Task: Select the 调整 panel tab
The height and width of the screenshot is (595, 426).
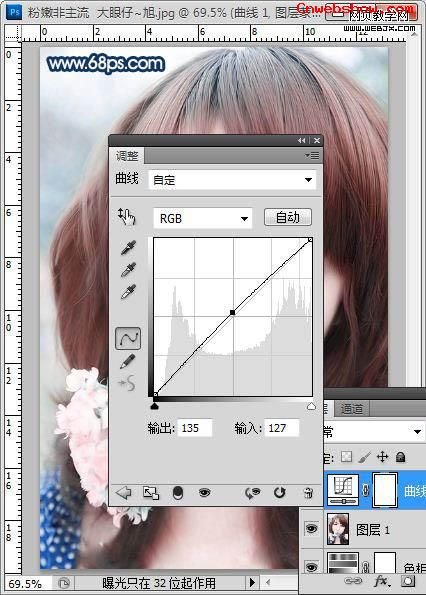Action: pos(127,156)
